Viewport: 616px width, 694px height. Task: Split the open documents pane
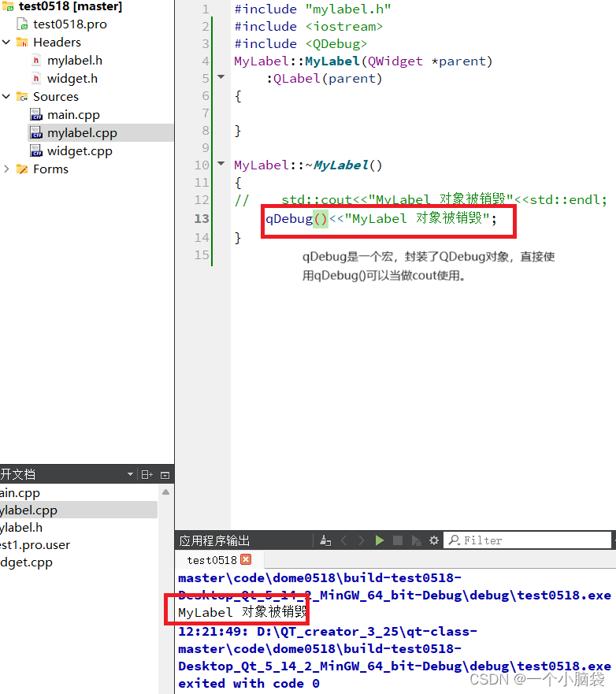(x=147, y=475)
